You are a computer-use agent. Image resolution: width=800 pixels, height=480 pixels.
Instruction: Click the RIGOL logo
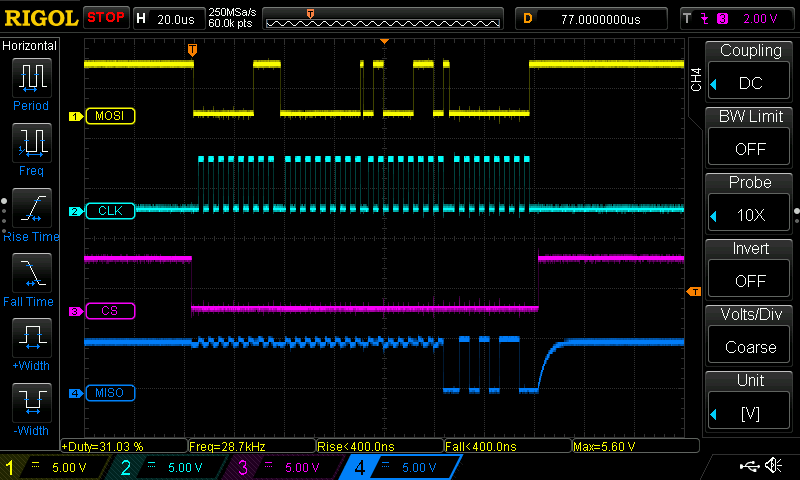(x=41, y=18)
